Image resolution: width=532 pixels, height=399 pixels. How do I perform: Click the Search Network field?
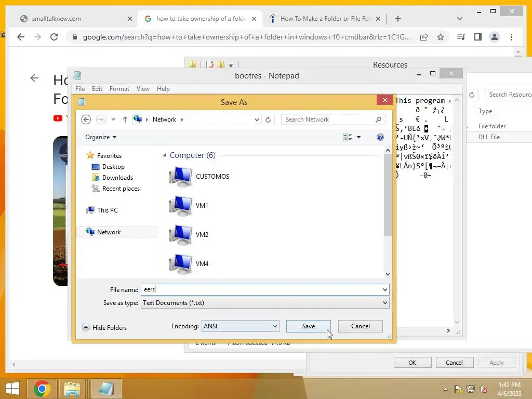click(x=333, y=119)
